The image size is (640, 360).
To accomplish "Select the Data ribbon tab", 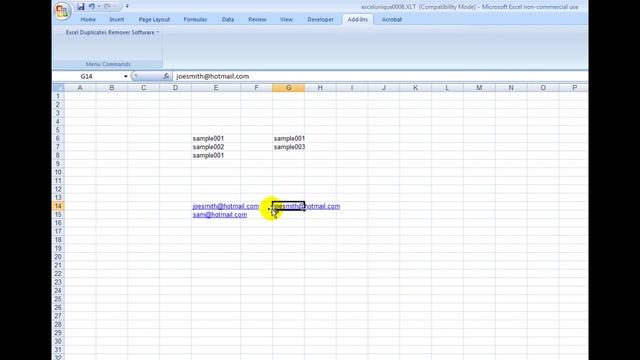I will pos(228,20).
